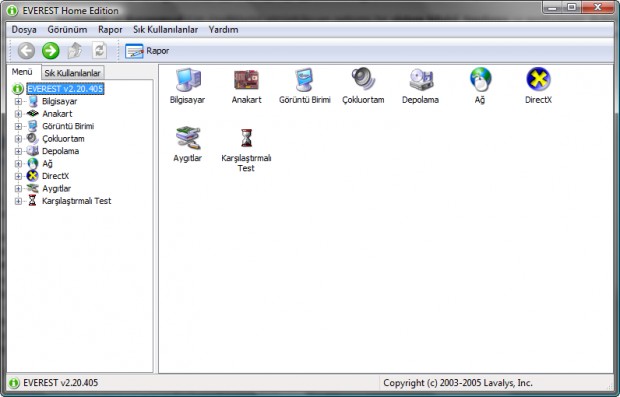620x397 pixels.
Task: Click the Çokluortam speaker icon in tree
Action: coord(32,138)
